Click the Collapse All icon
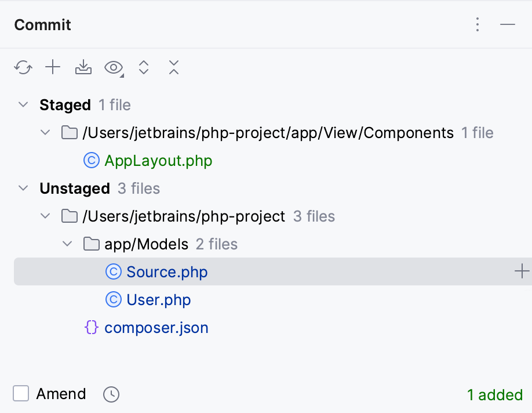532x413 pixels. [x=174, y=67]
